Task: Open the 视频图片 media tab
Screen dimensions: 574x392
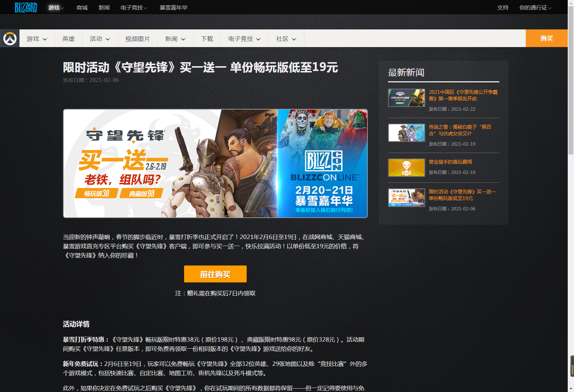Action: click(138, 38)
